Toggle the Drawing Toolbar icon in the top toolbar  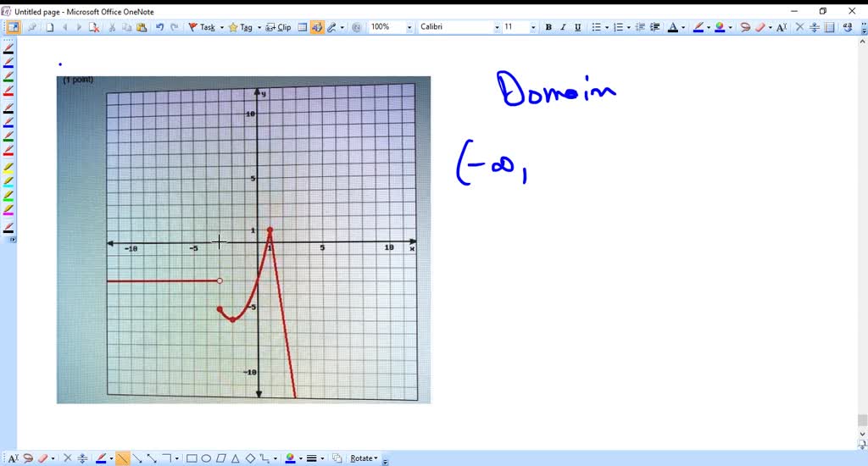tap(317, 27)
